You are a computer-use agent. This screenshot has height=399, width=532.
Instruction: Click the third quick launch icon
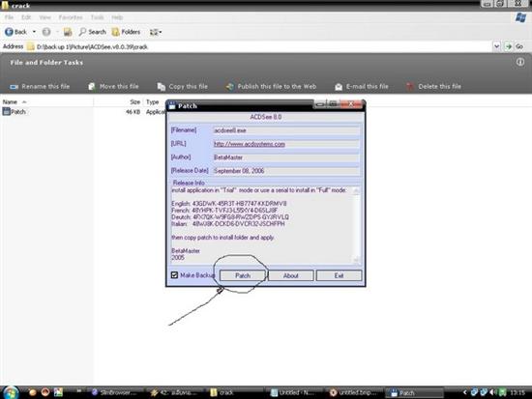click(58, 392)
